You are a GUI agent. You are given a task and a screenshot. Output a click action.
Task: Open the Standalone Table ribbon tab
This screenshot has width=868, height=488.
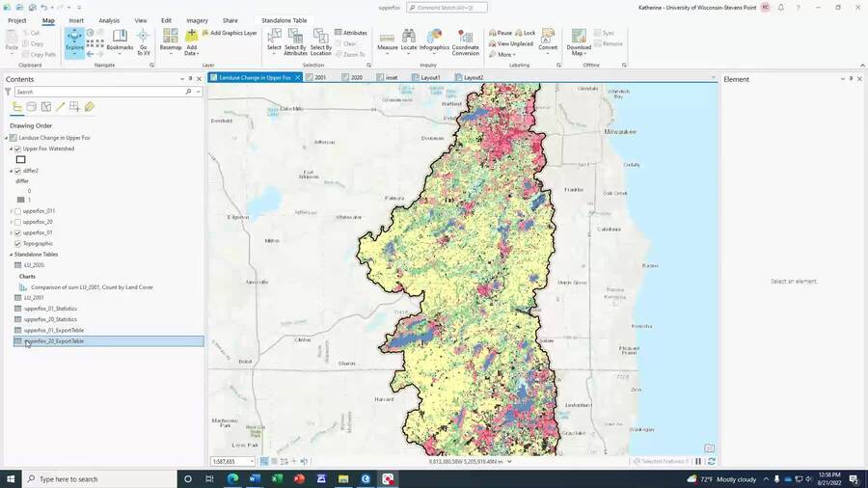(x=284, y=20)
